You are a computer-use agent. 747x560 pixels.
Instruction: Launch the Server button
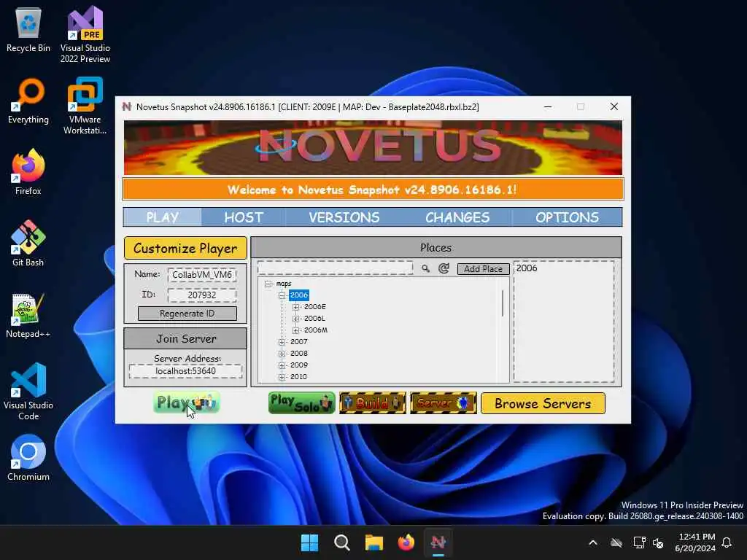(443, 402)
